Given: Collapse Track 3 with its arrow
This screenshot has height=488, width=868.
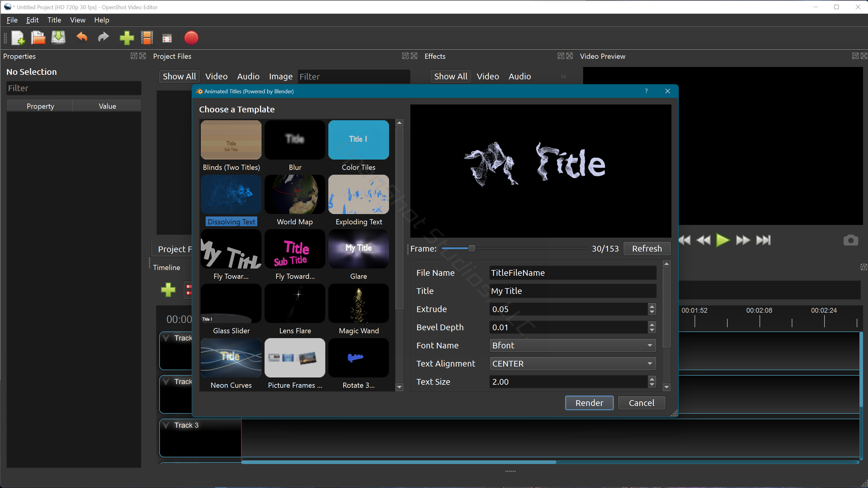Looking at the screenshot, I should pos(166,426).
